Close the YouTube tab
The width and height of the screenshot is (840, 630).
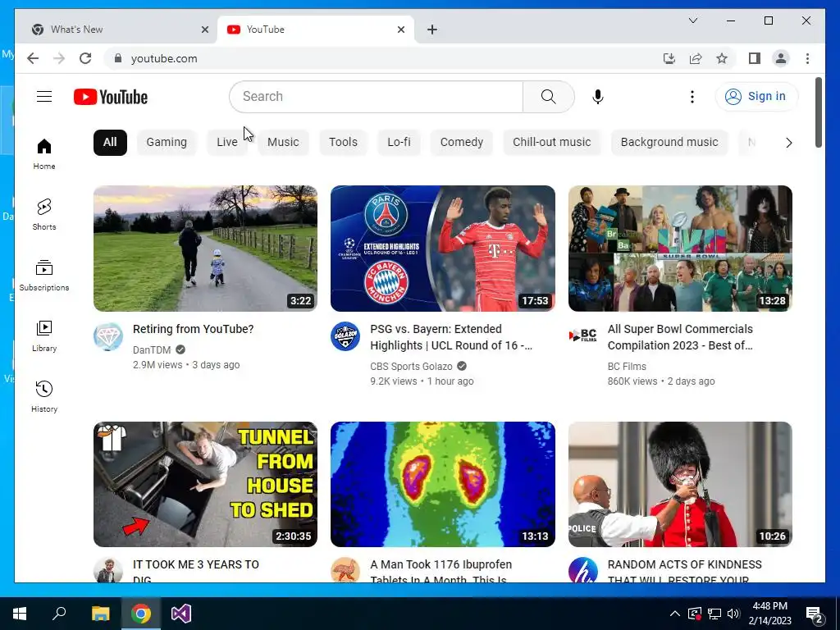click(400, 30)
